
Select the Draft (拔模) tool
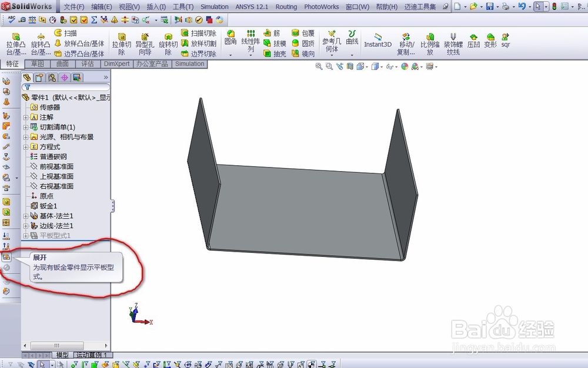275,44
